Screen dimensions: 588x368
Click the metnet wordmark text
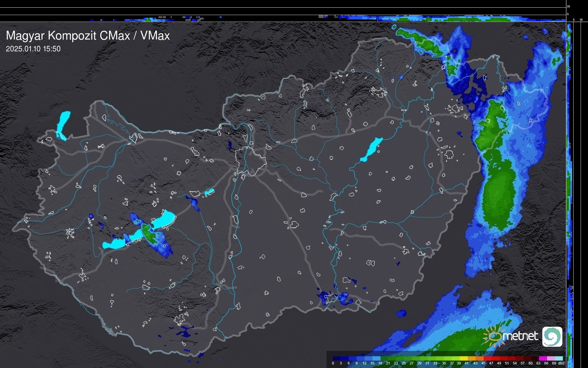click(x=520, y=336)
